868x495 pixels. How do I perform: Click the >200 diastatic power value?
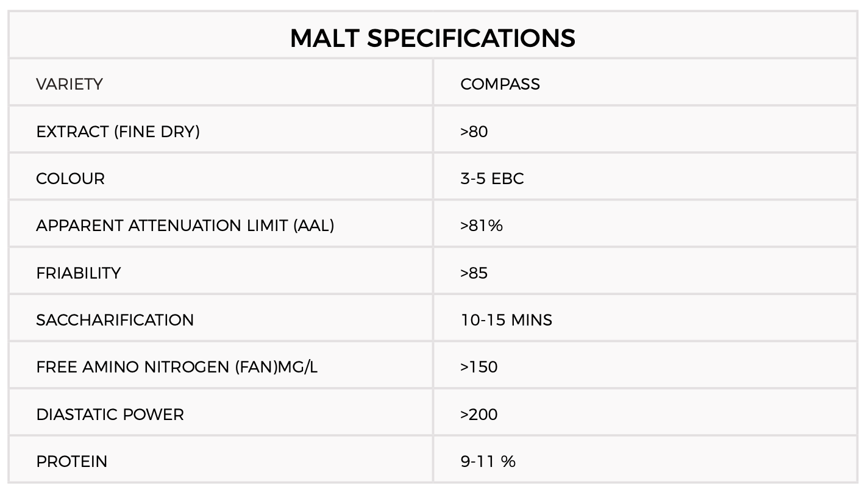click(479, 415)
